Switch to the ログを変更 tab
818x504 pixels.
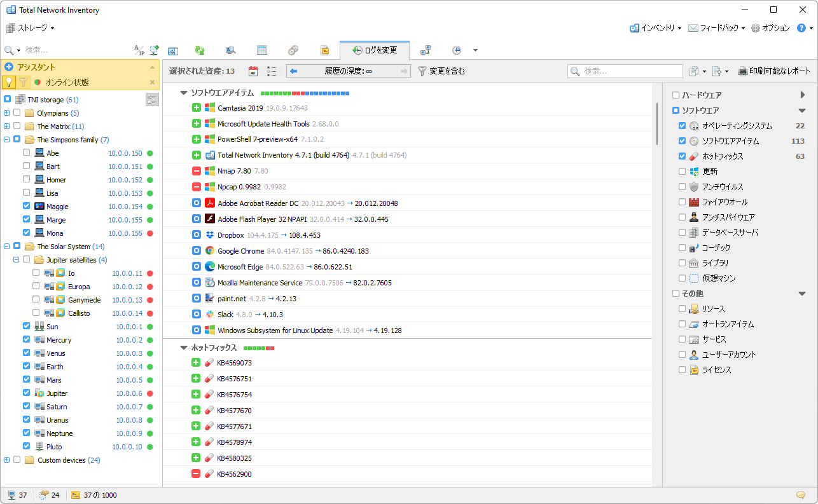(375, 50)
